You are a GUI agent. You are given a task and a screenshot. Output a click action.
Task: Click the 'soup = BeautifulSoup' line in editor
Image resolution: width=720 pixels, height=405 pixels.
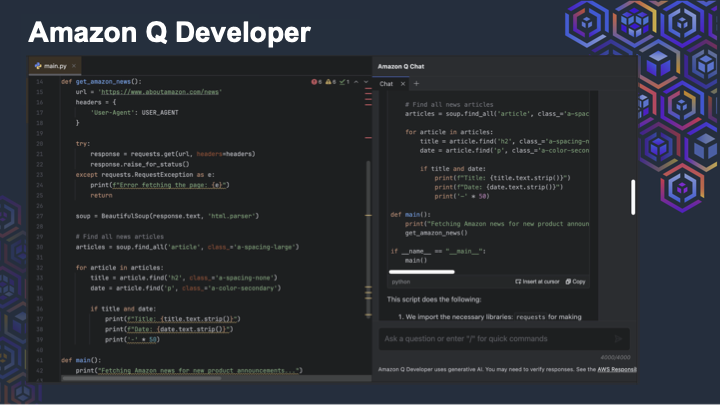click(x=167, y=216)
